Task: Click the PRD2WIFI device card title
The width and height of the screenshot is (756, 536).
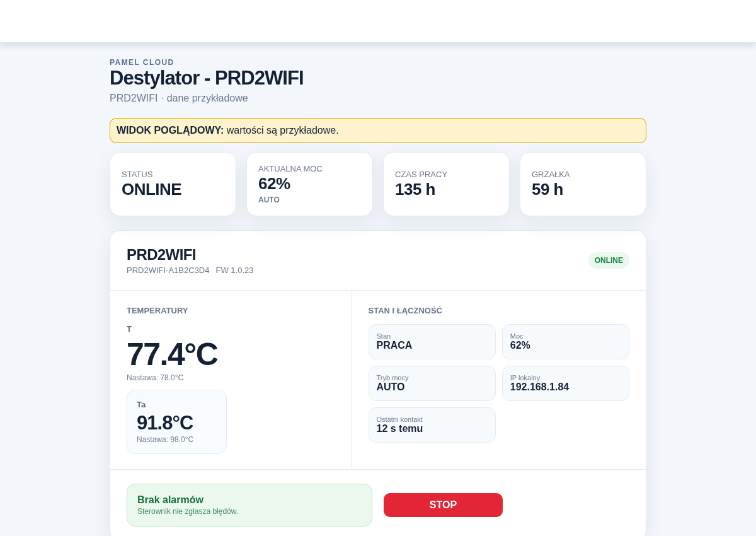Action: click(x=161, y=255)
